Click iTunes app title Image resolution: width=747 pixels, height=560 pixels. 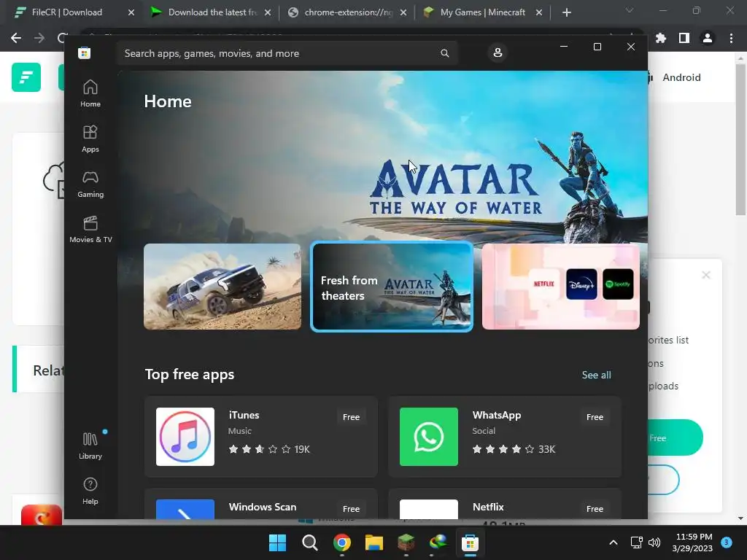click(x=244, y=415)
